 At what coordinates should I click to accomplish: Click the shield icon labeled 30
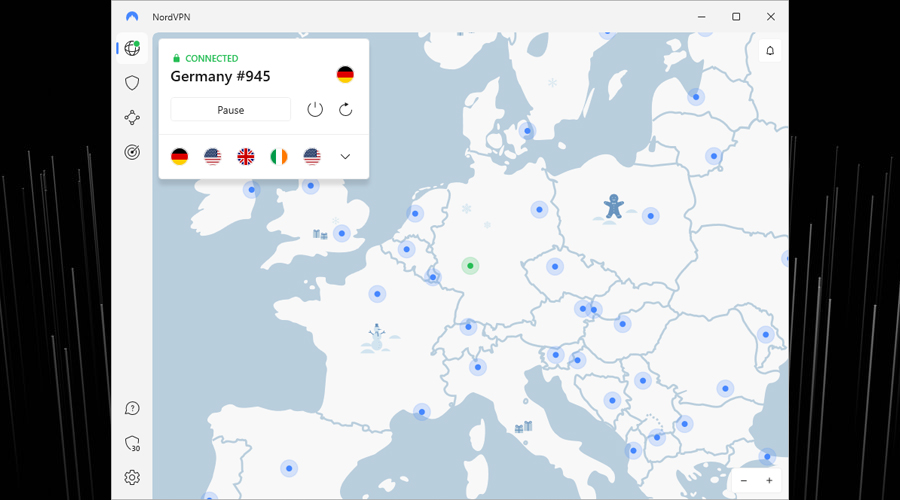click(132, 443)
